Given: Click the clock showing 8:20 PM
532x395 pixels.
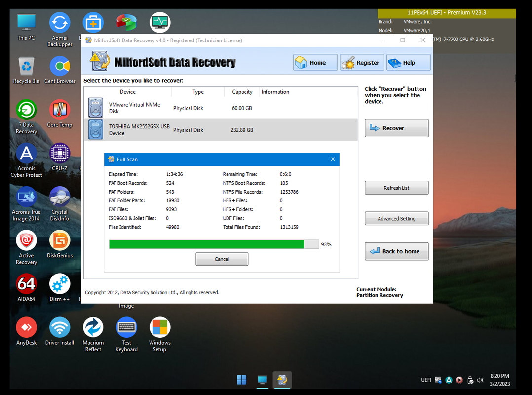Looking at the screenshot, I should click(500, 376).
